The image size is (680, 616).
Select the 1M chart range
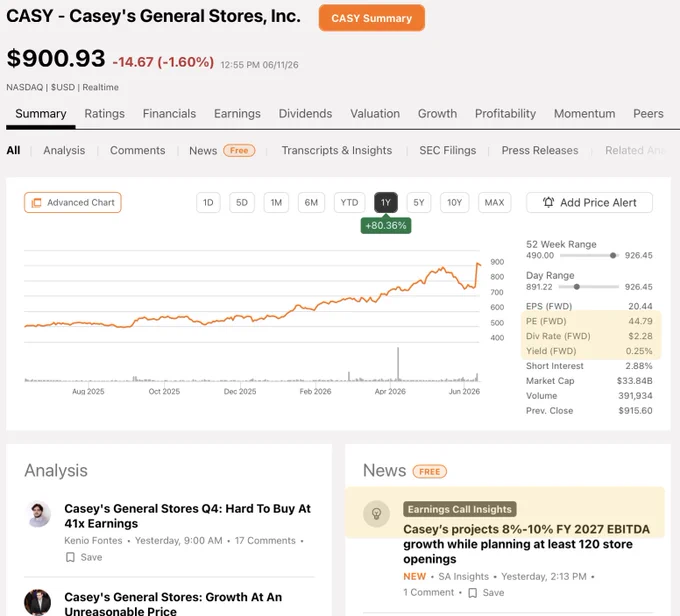pos(276,203)
